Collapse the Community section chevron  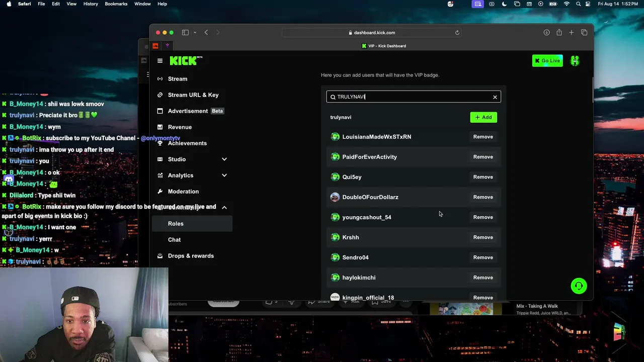coord(224,208)
